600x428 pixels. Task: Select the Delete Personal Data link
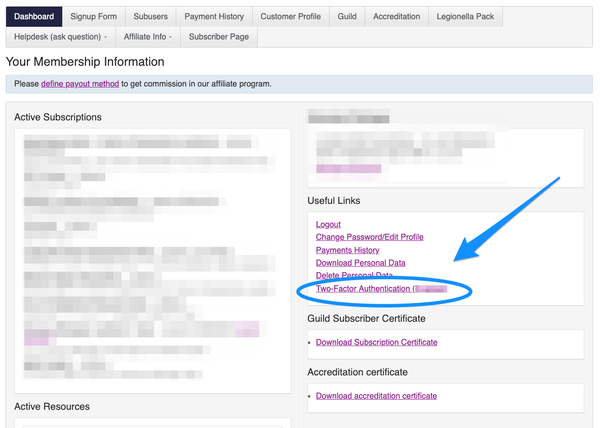[x=354, y=275]
